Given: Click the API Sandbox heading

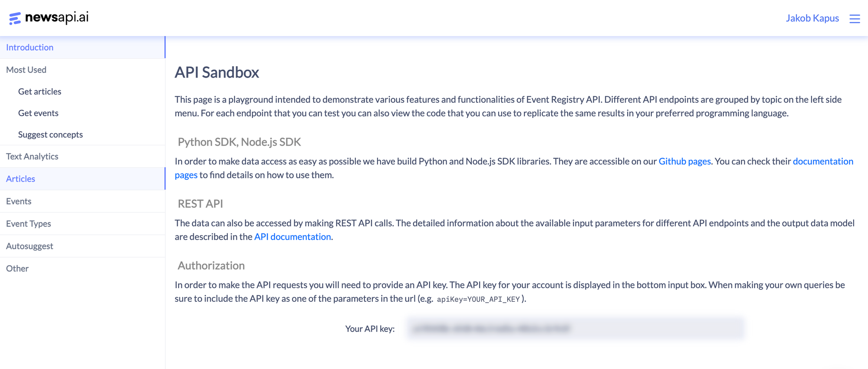Looking at the screenshot, I should coord(217,72).
